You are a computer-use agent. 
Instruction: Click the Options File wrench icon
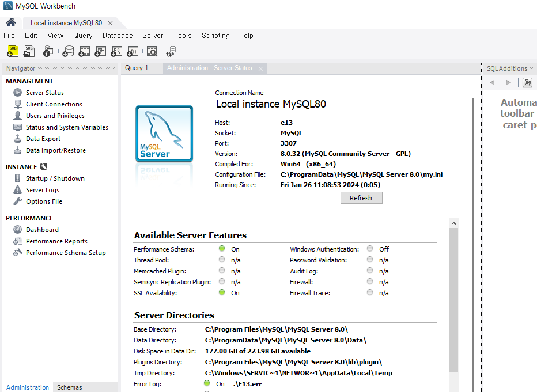[17, 201]
